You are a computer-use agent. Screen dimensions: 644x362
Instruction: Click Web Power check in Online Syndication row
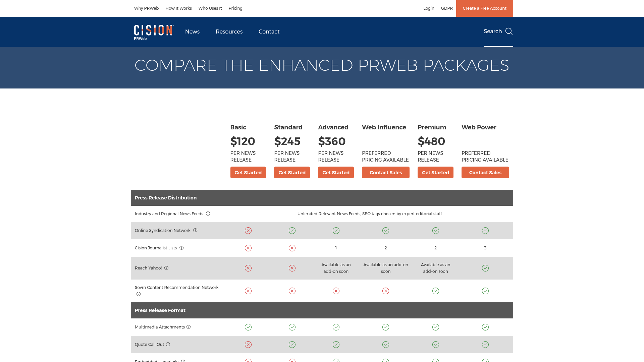coord(485,231)
